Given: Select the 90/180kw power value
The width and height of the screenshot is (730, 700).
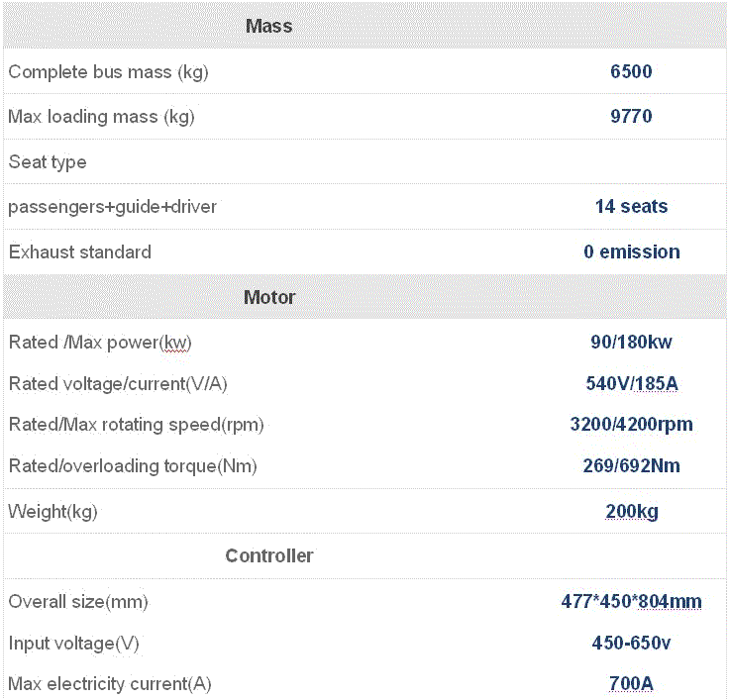Looking at the screenshot, I should pos(631,343).
